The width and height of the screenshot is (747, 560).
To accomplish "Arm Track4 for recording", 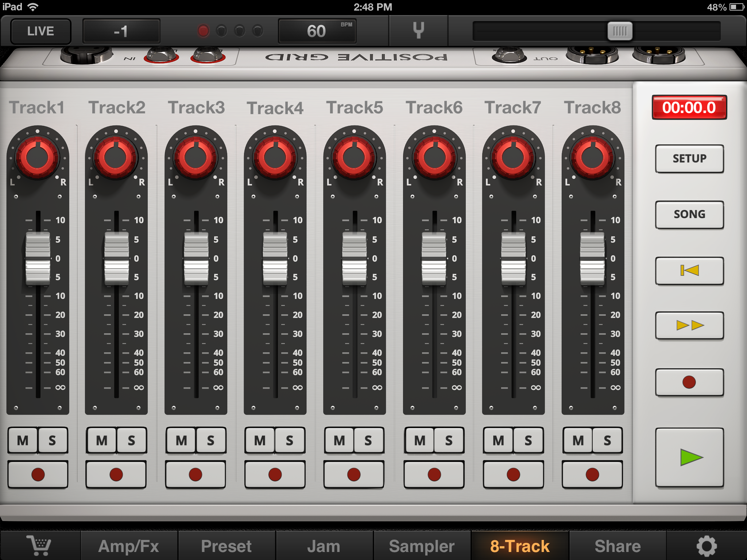I will (x=275, y=475).
